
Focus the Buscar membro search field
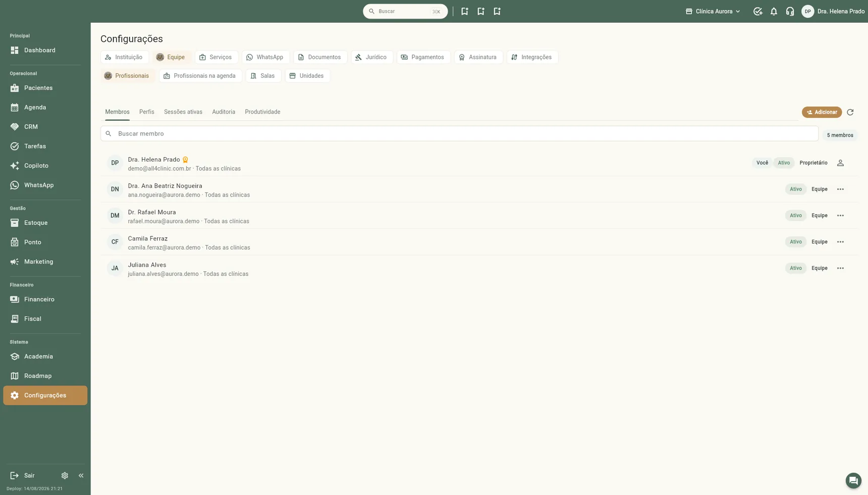[x=459, y=134]
